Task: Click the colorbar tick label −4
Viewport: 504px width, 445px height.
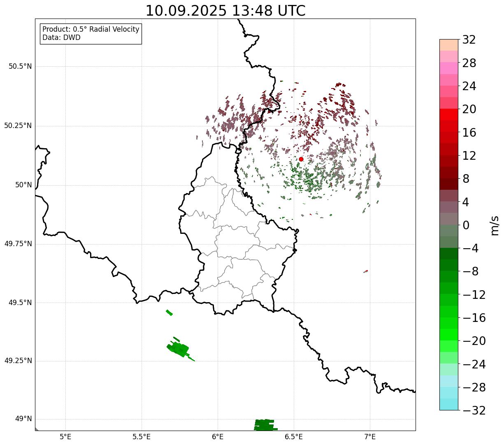Action: click(x=470, y=248)
